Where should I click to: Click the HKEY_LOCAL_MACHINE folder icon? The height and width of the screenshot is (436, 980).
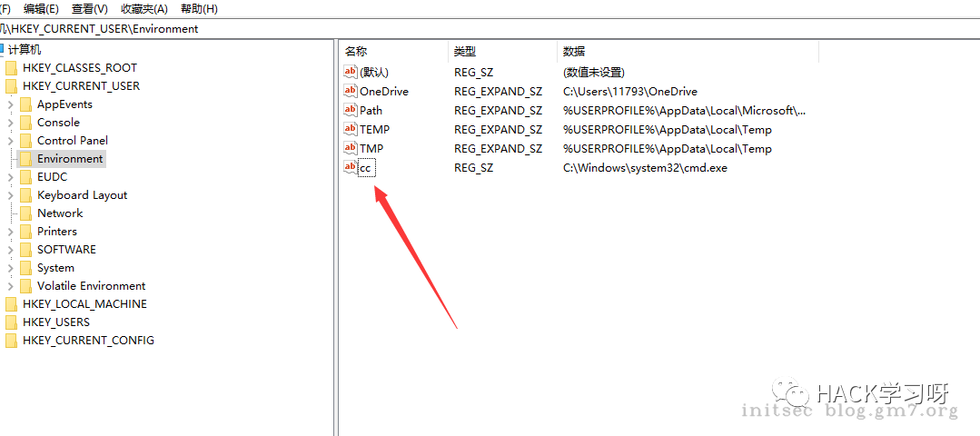coord(11,304)
